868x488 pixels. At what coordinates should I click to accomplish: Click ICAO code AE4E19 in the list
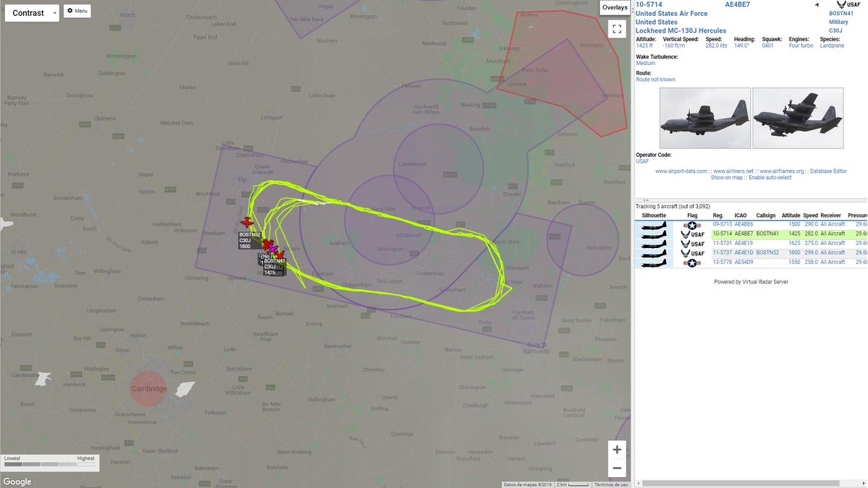click(744, 244)
